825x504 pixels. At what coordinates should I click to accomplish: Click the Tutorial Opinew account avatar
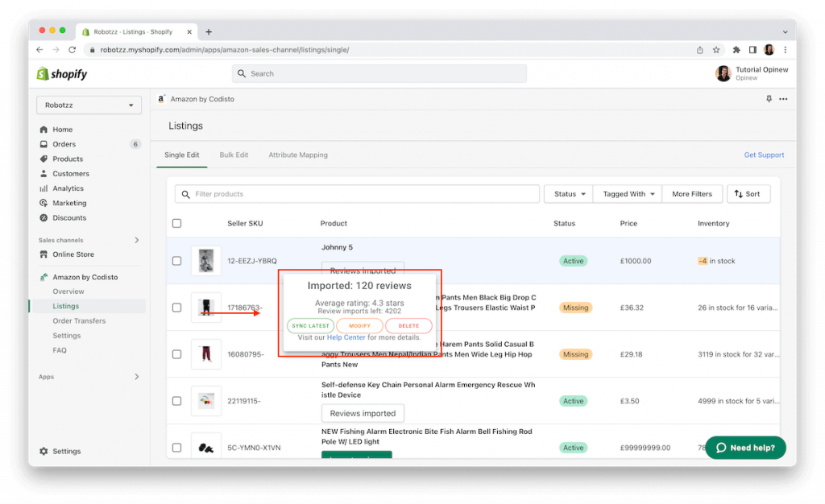723,73
